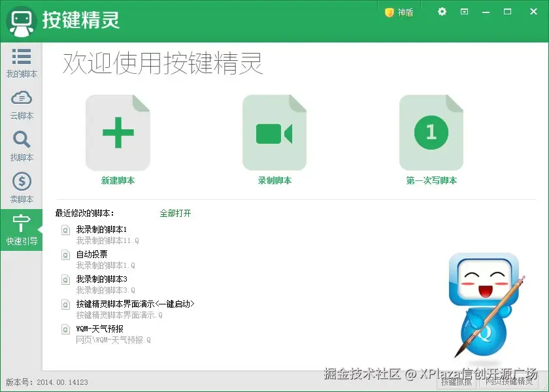Screen dimensions: 549x392
Task: Open 神盾 shield protection in title bar
Action: (x=399, y=12)
